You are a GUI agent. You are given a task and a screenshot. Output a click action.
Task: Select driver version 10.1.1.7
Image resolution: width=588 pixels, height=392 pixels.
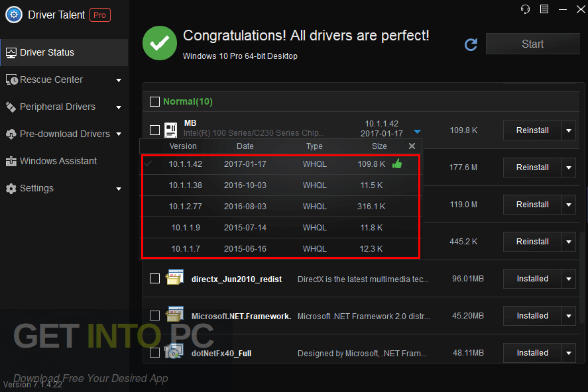coord(280,248)
